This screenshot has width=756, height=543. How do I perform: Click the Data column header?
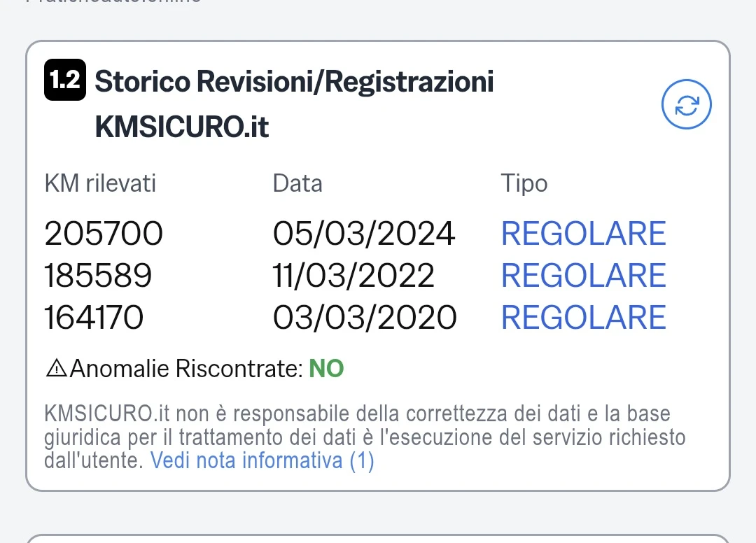(297, 183)
